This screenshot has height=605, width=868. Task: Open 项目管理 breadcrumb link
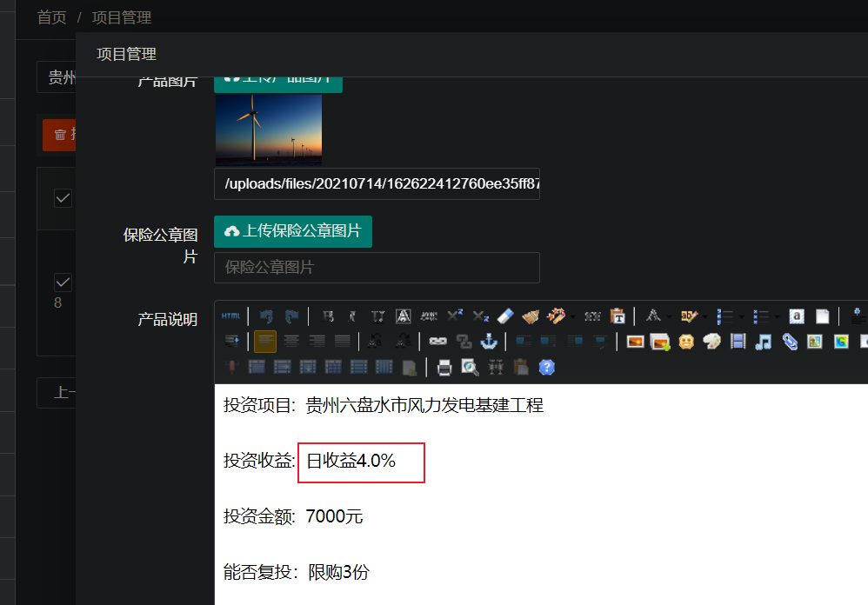pos(122,17)
